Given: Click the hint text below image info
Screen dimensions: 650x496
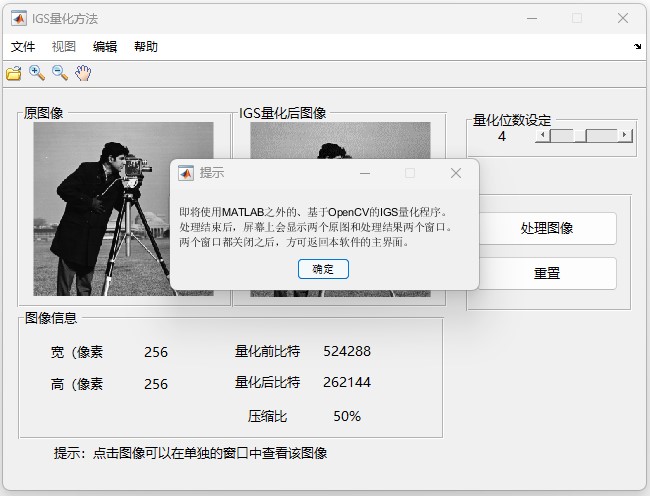Looking at the screenshot, I should tap(190, 453).
